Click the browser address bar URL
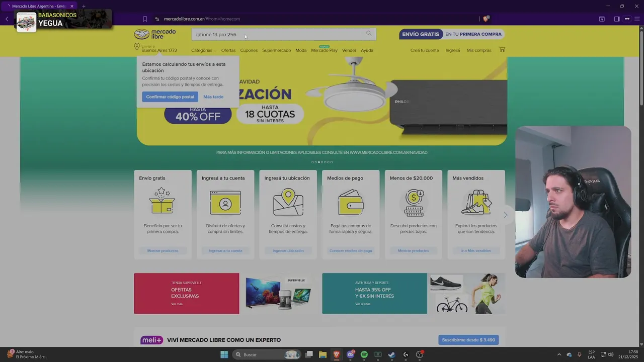This screenshot has width=644, height=362. [202, 19]
